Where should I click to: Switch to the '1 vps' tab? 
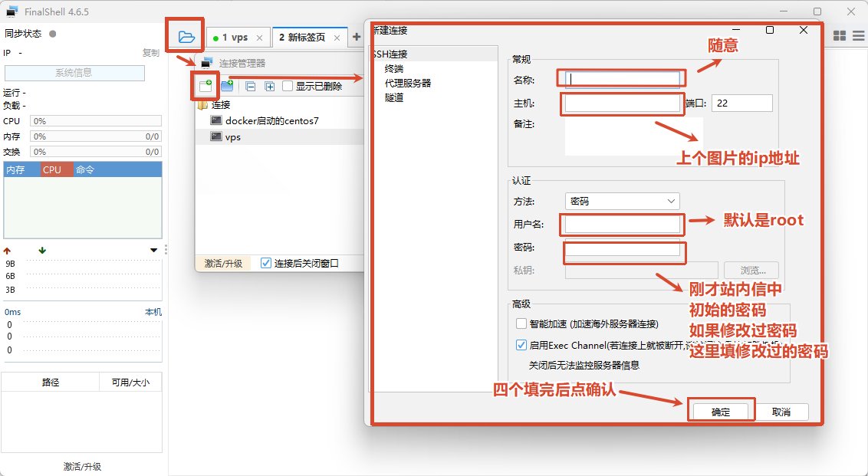238,37
